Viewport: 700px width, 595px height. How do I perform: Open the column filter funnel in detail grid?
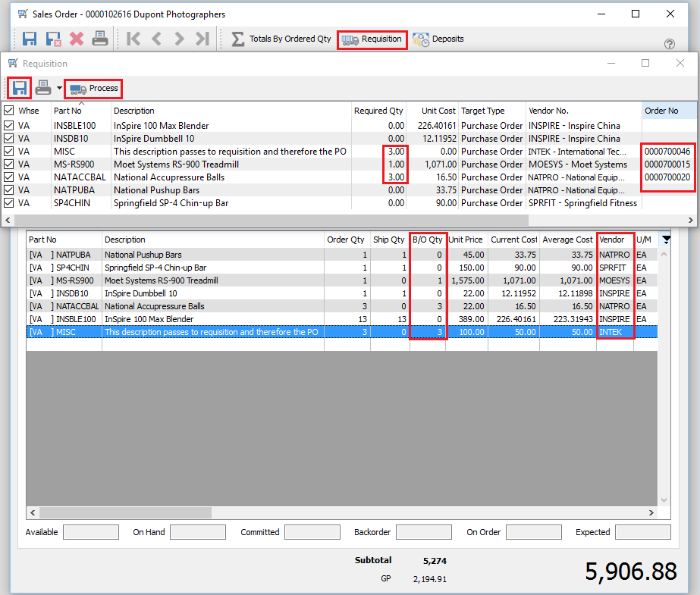coord(666,239)
